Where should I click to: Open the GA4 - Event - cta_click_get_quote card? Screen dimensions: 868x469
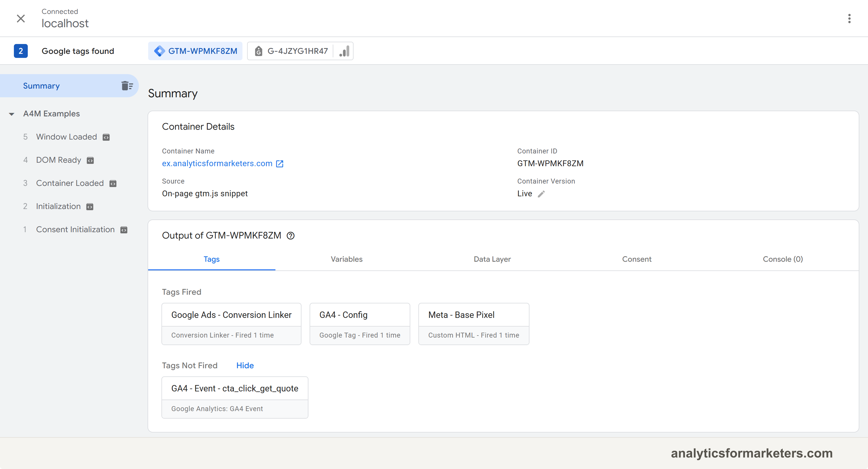click(235, 397)
